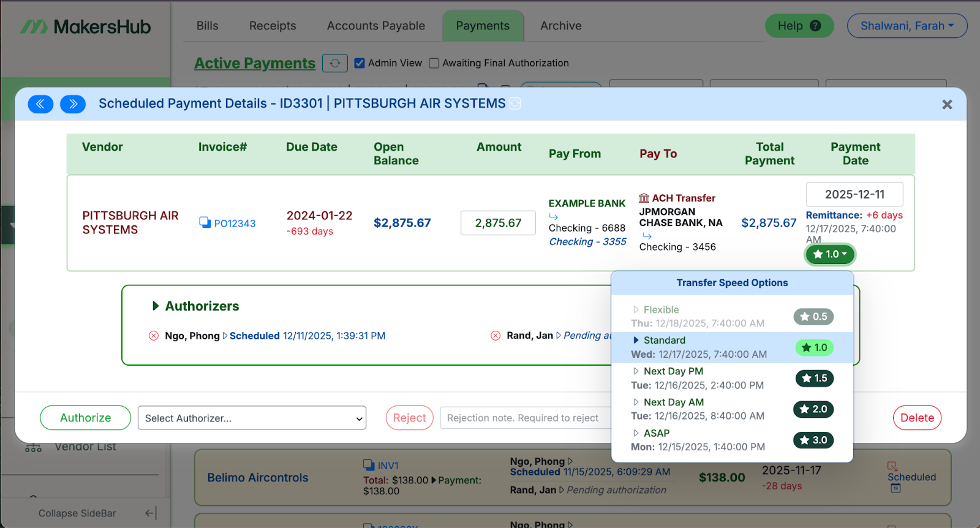The height and width of the screenshot is (528, 980).
Task: Click the invoice document icon beside PO12343
Action: 205,222
